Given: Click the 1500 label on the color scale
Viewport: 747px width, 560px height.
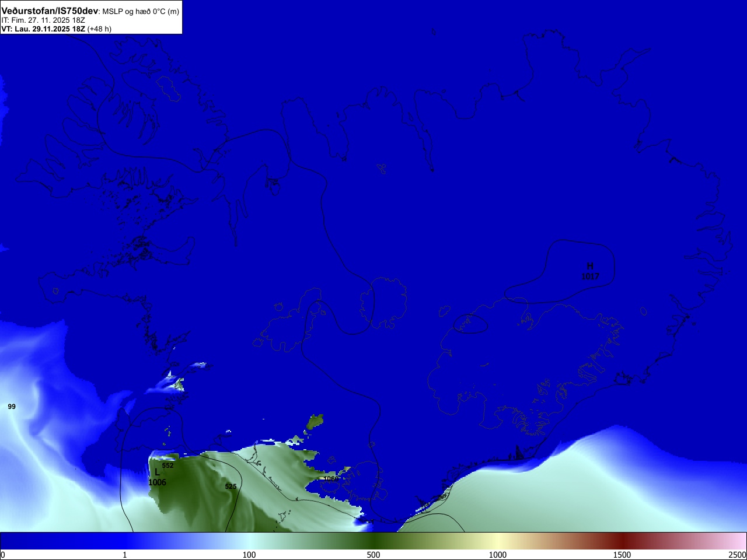Looking at the screenshot, I should [x=622, y=555].
